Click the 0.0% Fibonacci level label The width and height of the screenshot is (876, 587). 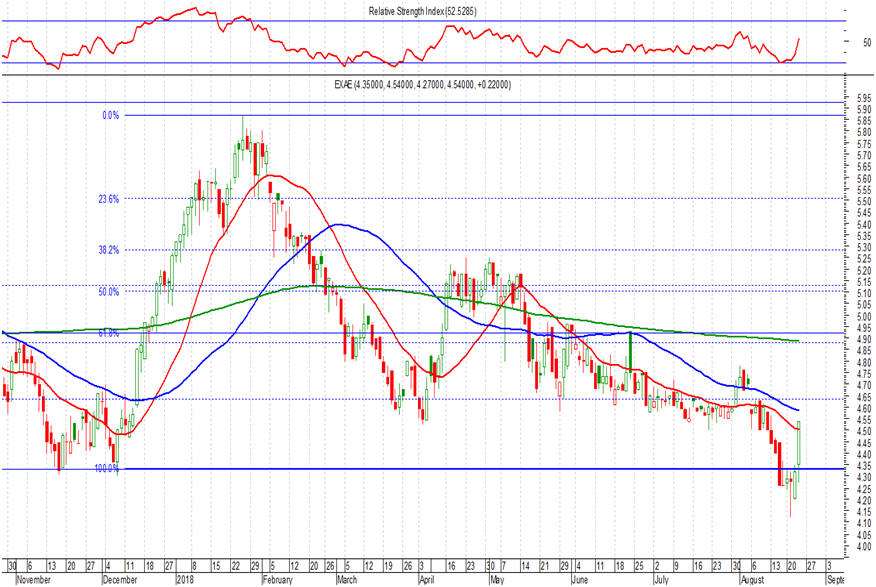point(110,116)
